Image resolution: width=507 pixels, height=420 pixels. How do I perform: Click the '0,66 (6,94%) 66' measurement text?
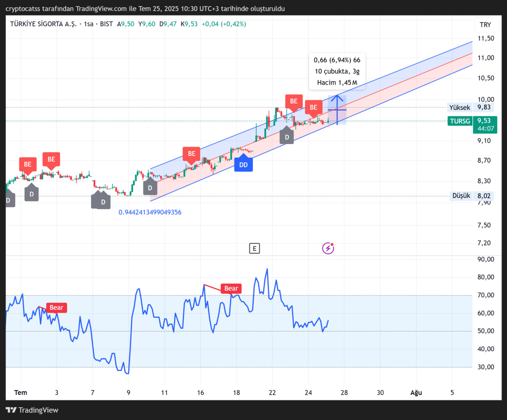[337, 60]
